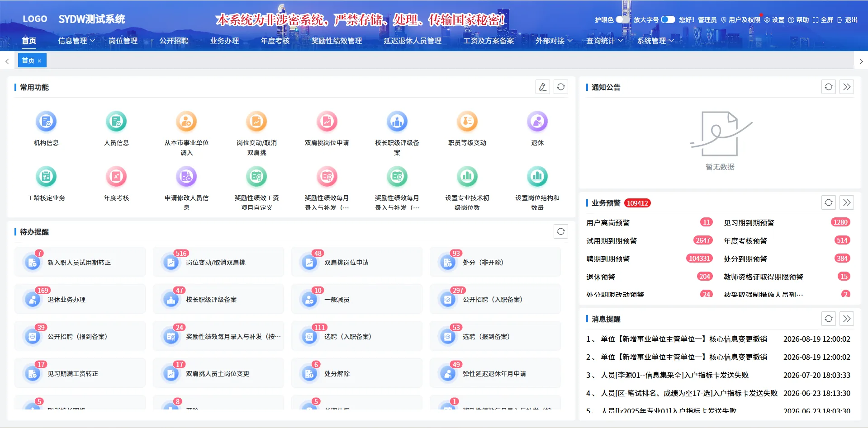Open 延迟退休人员管理 menu
The image size is (868, 428).
click(x=413, y=41)
